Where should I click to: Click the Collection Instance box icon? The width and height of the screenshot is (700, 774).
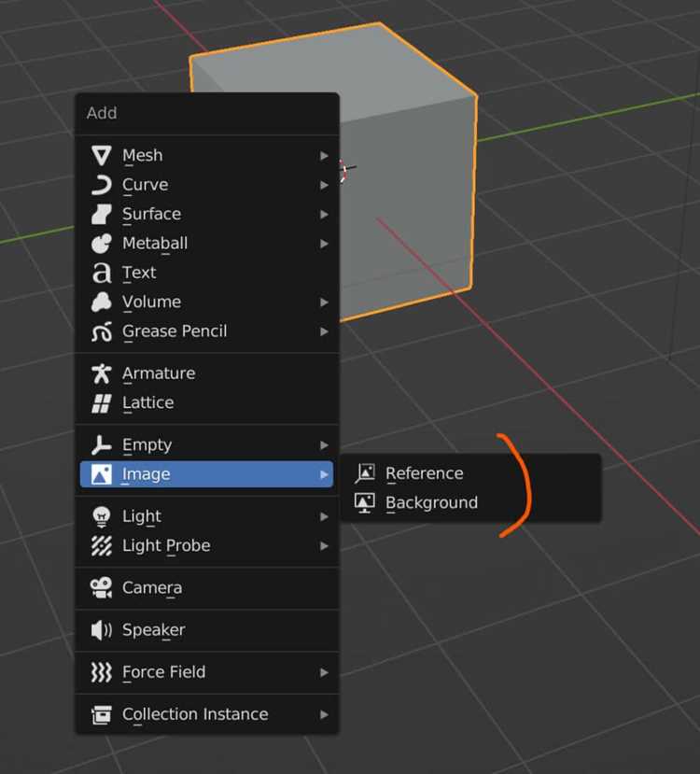[x=101, y=715]
